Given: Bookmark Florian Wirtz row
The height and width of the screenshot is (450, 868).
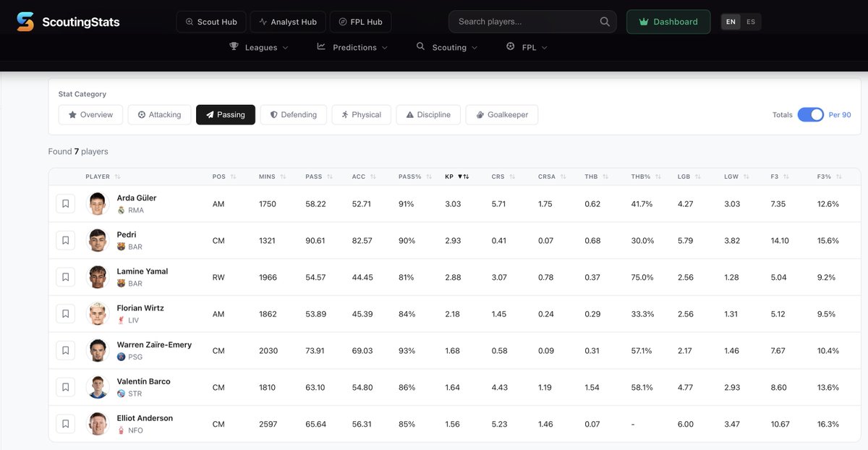Looking at the screenshot, I should (x=65, y=314).
